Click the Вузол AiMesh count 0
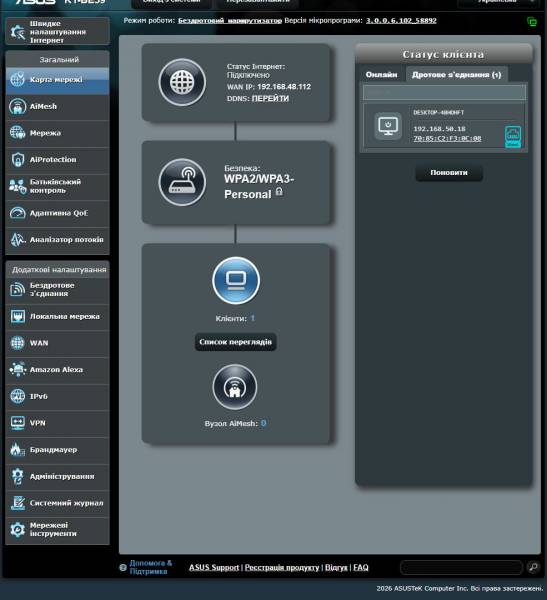 [263, 423]
